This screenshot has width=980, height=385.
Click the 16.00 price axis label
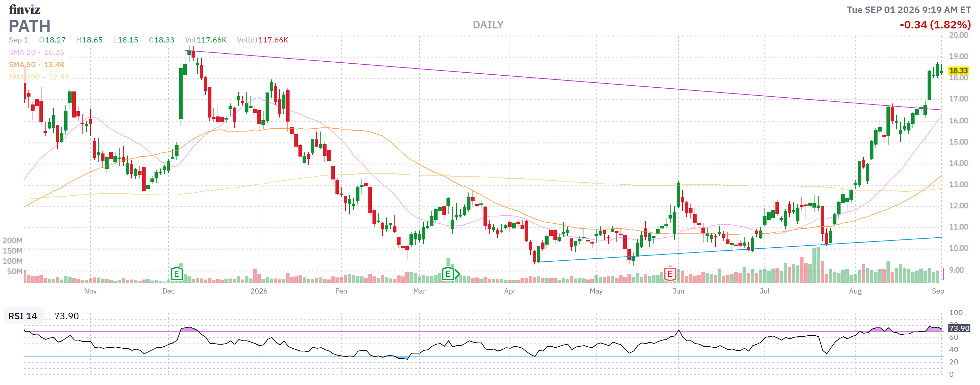click(959, 121)
